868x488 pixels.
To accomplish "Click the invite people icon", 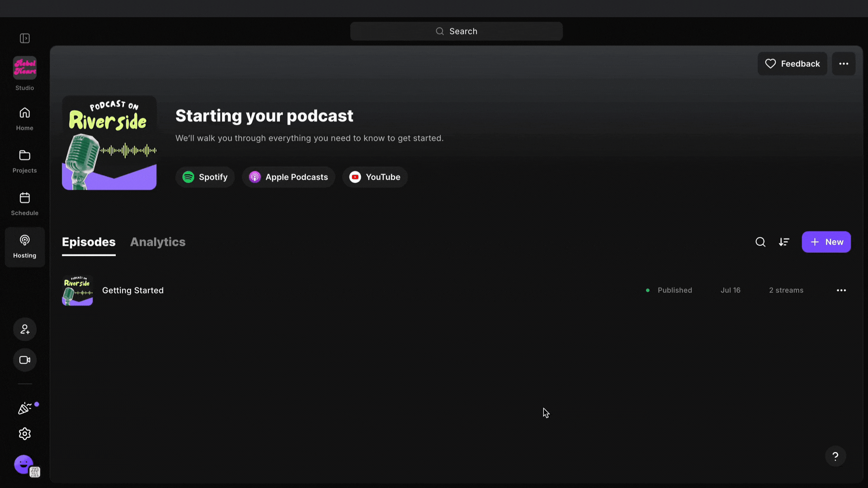I will click(x=25, y=329).
